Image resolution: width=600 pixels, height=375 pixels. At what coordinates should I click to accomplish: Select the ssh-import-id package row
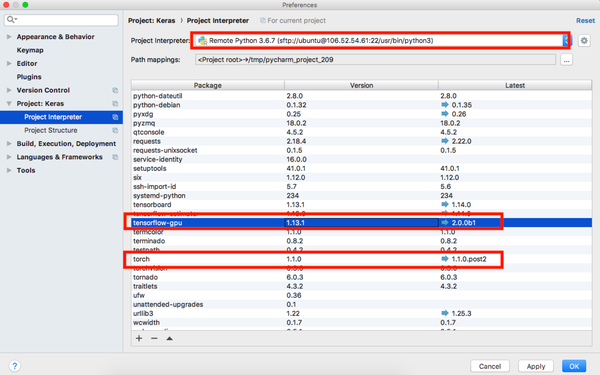click(x=362, y=186)
